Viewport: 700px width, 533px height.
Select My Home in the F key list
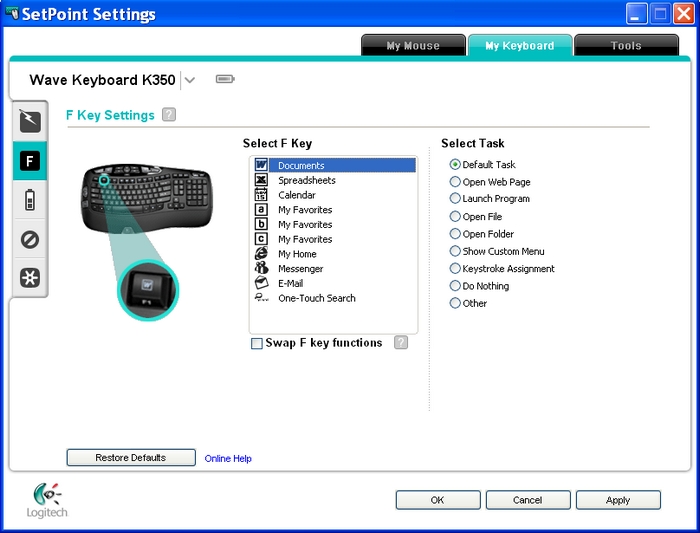[x=335, y=254]
